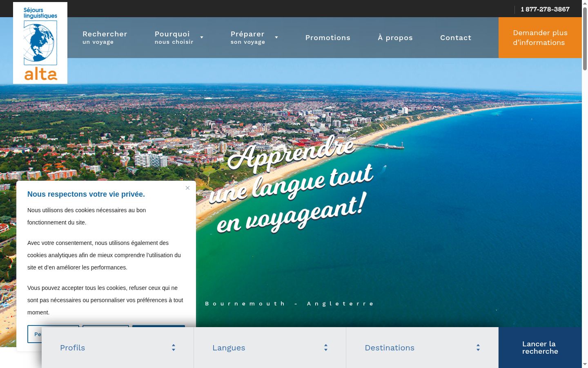Viewport: 588px width, 368px height.
Task: Click the Apprendre une langue hero slogan
Action: (x=291, y=185)
